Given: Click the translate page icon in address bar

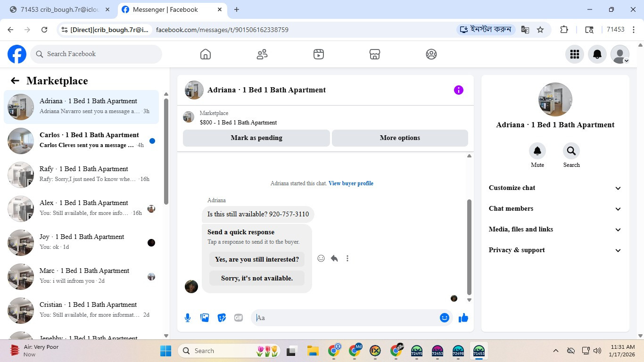Looking at the screenshot, I should [525, 30].
